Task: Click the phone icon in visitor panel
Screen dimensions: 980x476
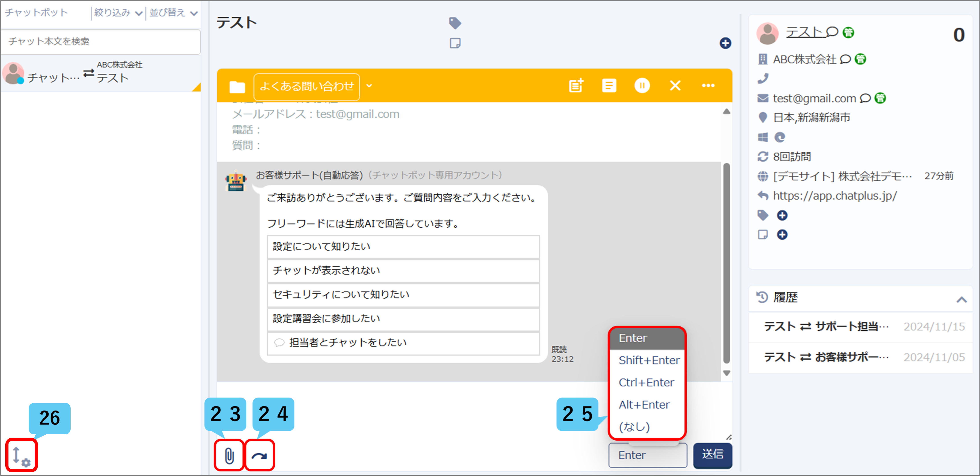Action: tap(763, 78)
